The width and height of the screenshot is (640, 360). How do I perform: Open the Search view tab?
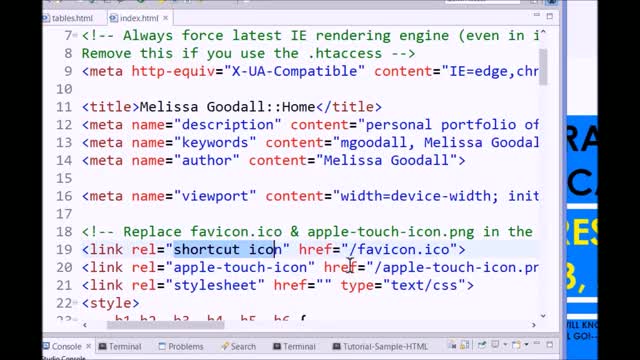[x=238, y=347]
